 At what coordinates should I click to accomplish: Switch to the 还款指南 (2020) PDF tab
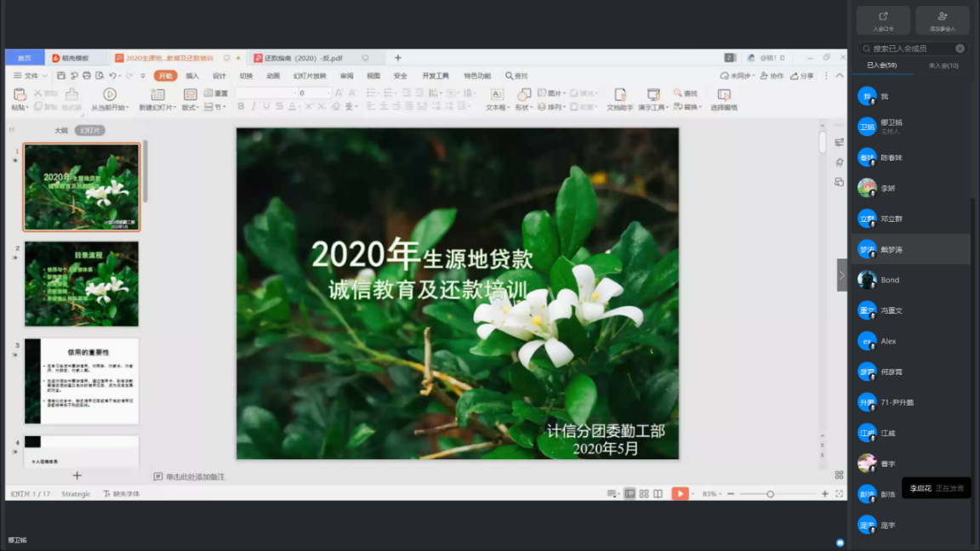[x=304, y=59]
